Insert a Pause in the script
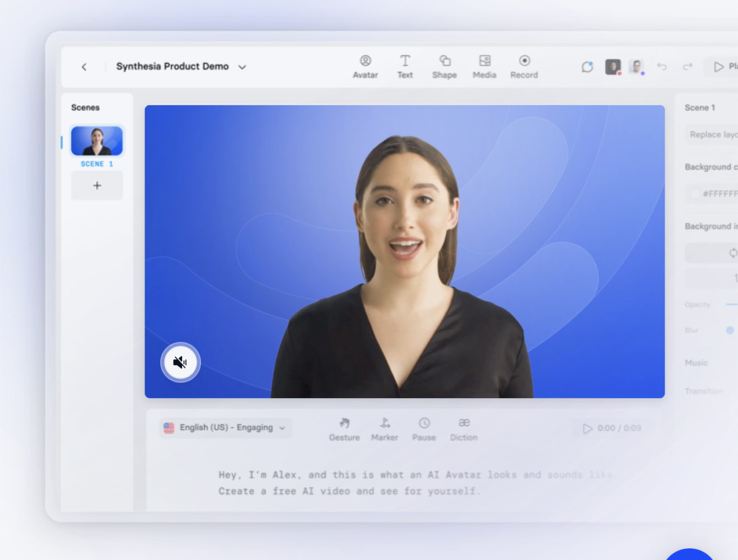The width and height of the screenshot is (738, 560). [424, 429]
